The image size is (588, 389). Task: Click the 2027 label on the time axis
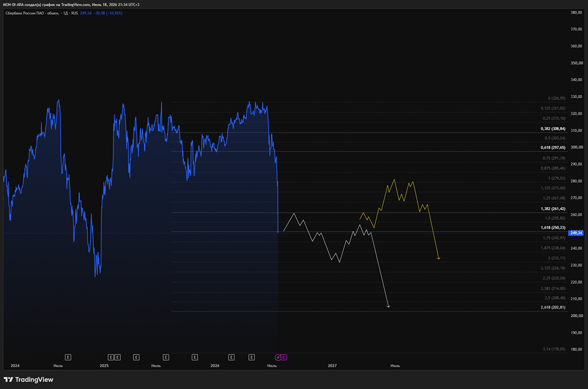332,365
